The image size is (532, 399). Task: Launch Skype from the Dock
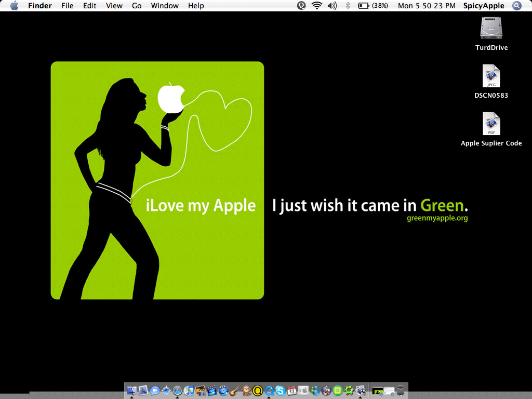tap(281, 391)
